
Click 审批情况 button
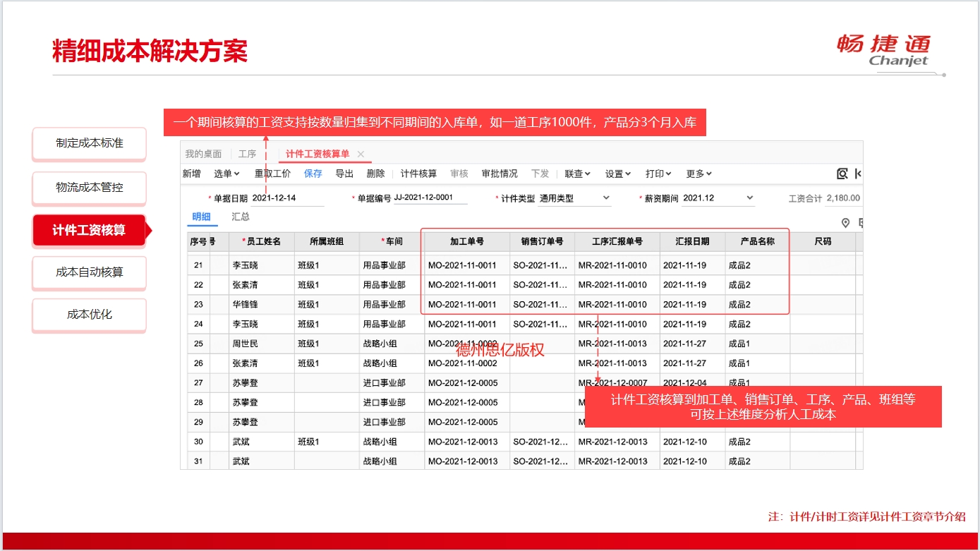(500, 174)
